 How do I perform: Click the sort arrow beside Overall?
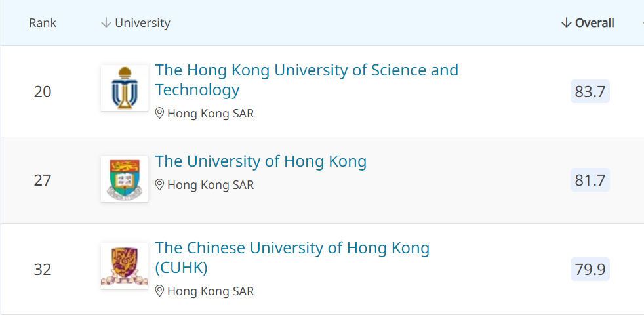coord(567,23)
